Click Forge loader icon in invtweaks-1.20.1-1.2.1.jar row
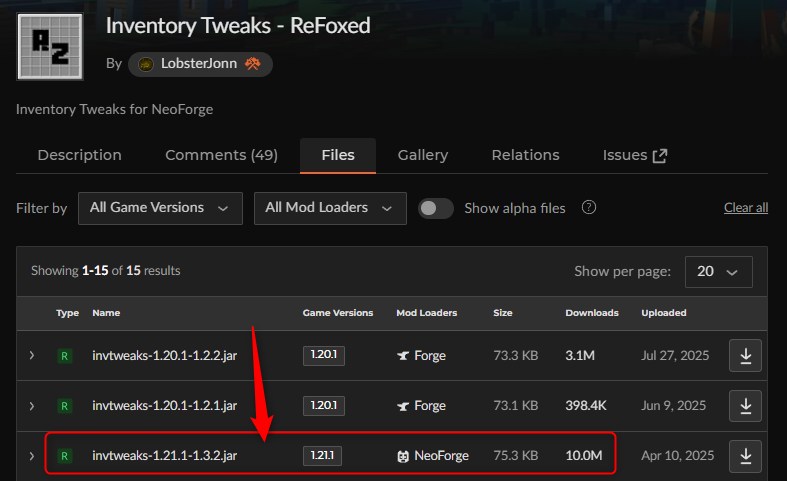Image resolution: width=787 pixels, height=481 pixels. coord(403,406)
